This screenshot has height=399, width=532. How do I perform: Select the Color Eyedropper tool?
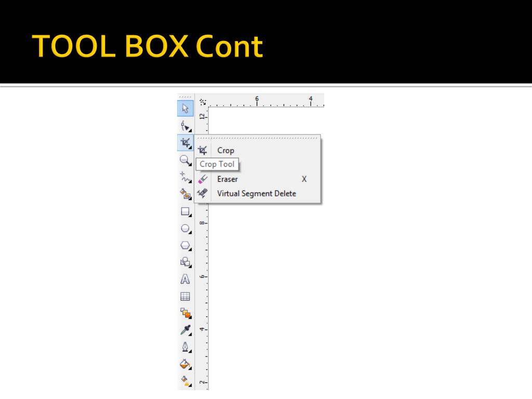185,330
